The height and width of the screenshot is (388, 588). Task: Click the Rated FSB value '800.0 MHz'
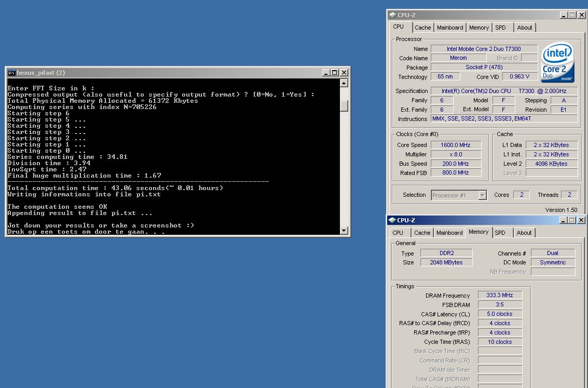tap(456, 172)
